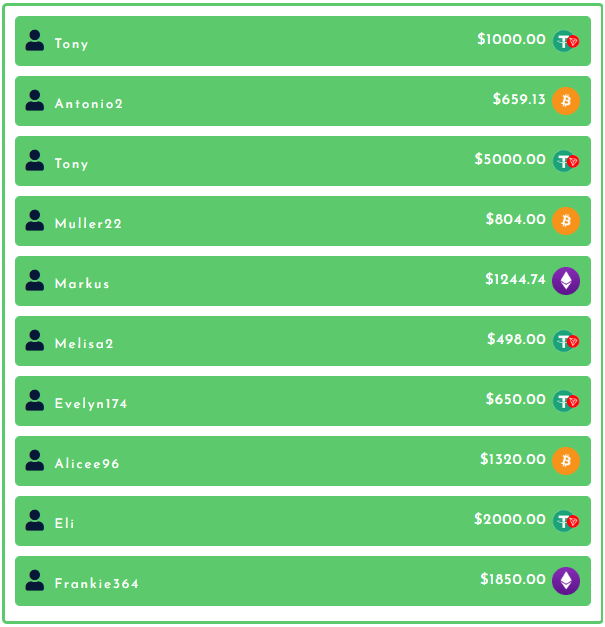Click the Bitcoin icon in Muller22's row
Image resolution: width=605 pixels, height=627 pixels.
(x=566, y=221)
